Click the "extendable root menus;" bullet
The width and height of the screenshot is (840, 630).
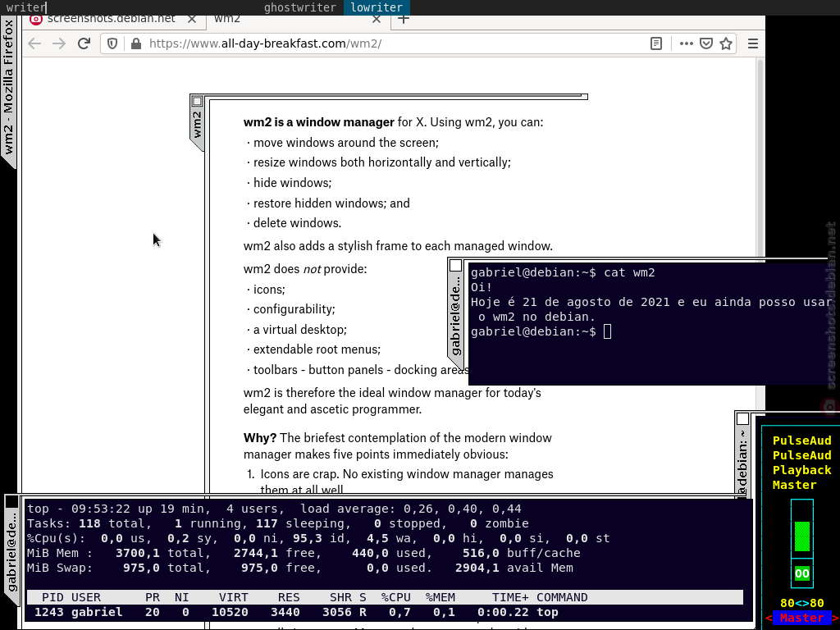[x=317, y=349]
